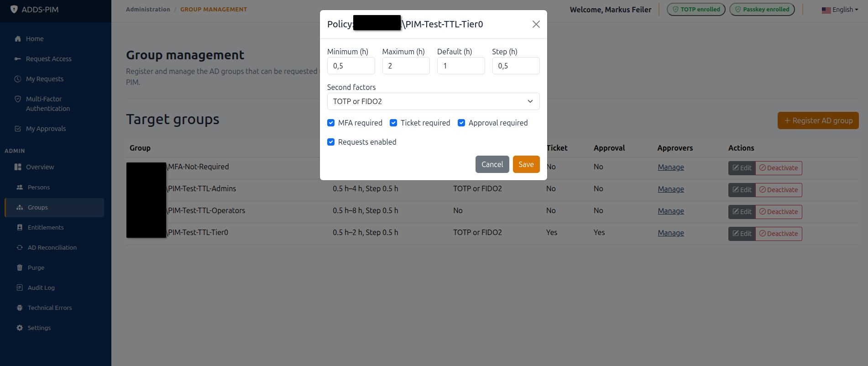Click the ADDS-PIM shield logo icon
Viewport: 868px width, 366px height.
pos(14,9)
